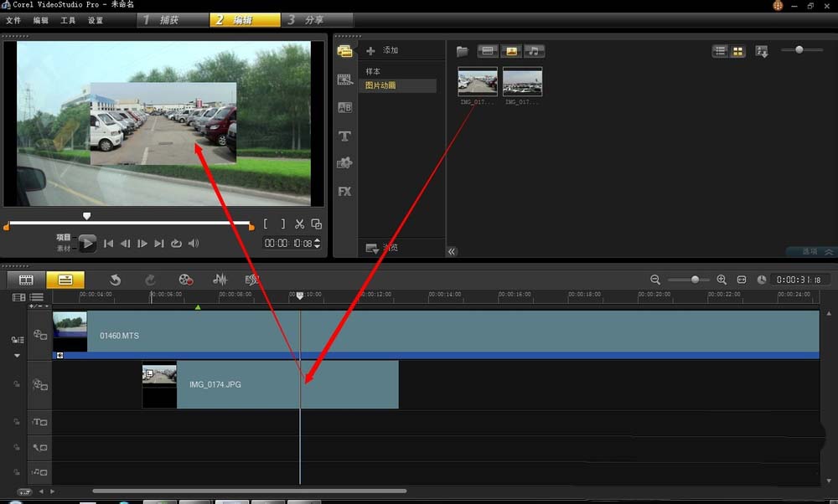Select the 图片动画 library folder
Image resolution: width=838 pixels, height=504 pixels.
397,85
